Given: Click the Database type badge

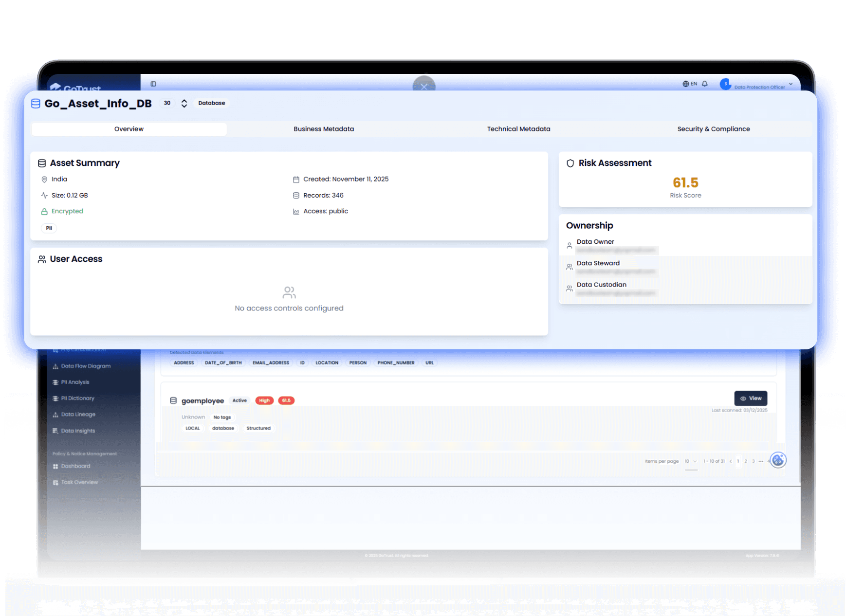Looking at the screenshot, I should click(212, 103).
